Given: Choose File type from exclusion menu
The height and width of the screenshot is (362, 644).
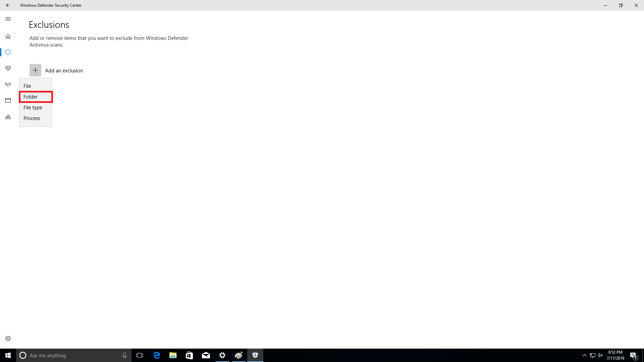Looking at the screenshot, I should 36,108.
